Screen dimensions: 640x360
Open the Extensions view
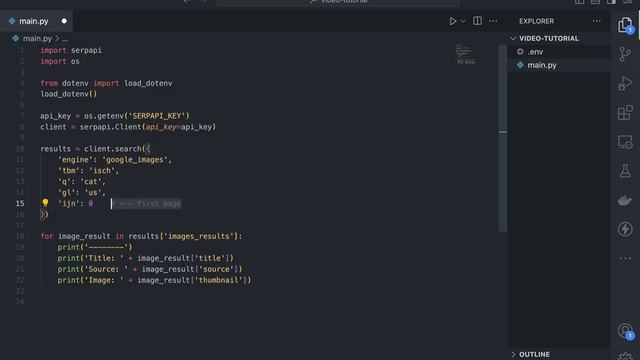click(625, 113)
